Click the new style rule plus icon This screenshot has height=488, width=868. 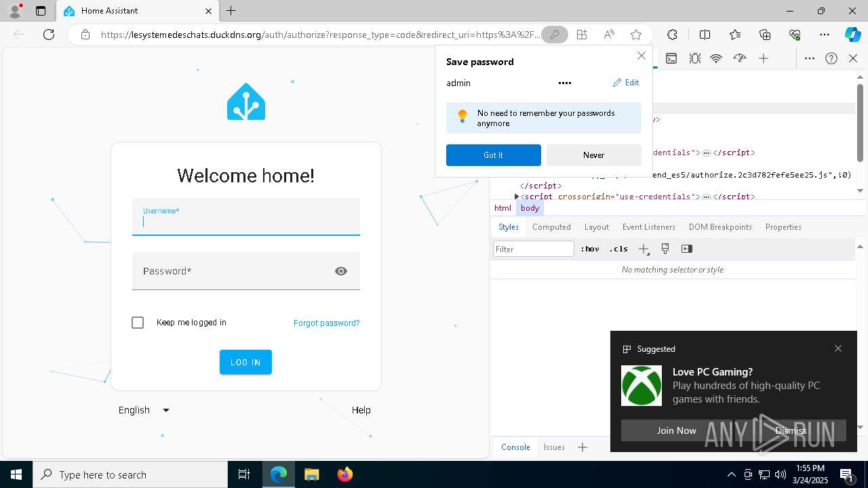coord(644,249)
